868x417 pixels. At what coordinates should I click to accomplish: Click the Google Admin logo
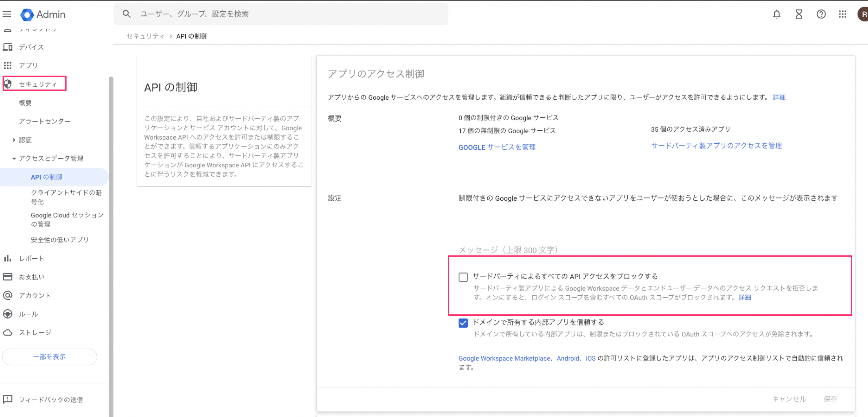(43, 14)
